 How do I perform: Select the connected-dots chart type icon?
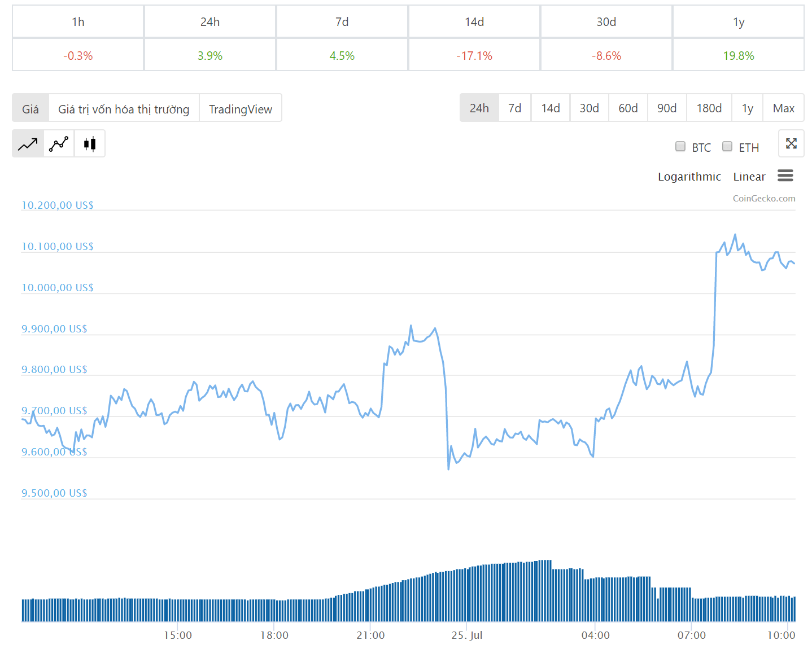pos(59,144)
